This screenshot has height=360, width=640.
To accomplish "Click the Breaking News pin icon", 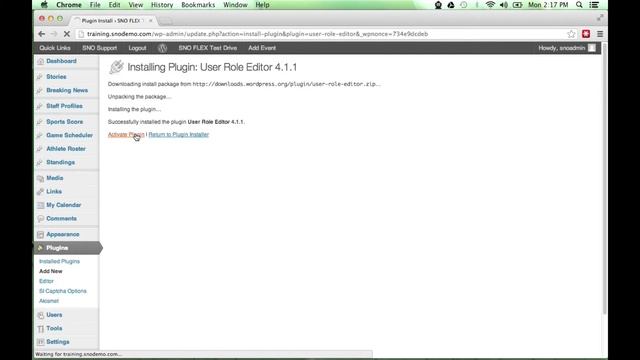I will pyautogui.click(x=40, y=91).
